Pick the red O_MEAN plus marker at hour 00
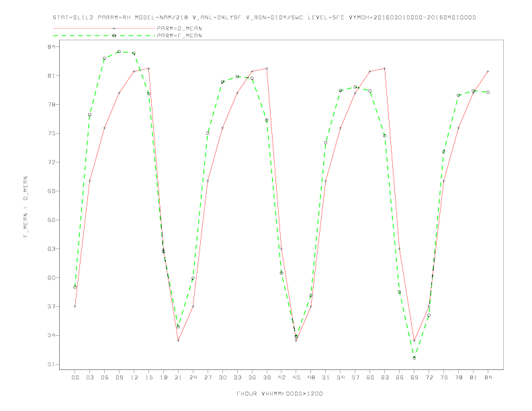Image resolution: width=532 pixels, height=411 pixels. [x=75, y=306]
